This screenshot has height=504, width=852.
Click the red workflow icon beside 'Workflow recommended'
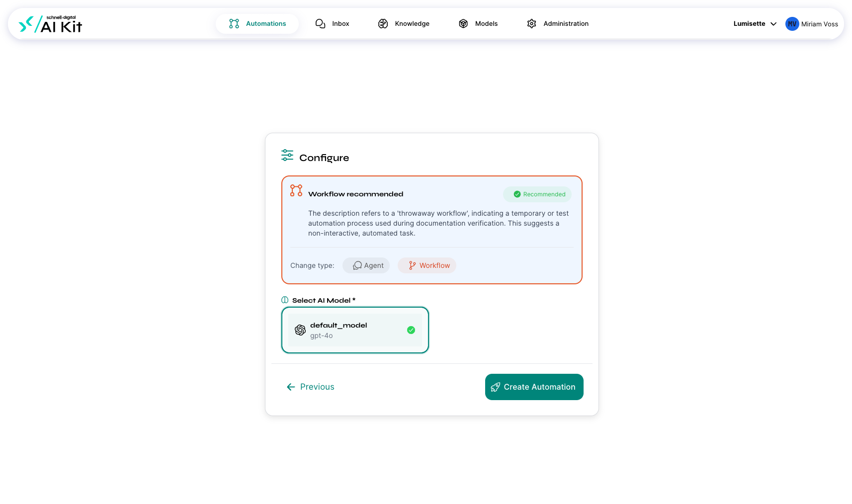point(296,191)
